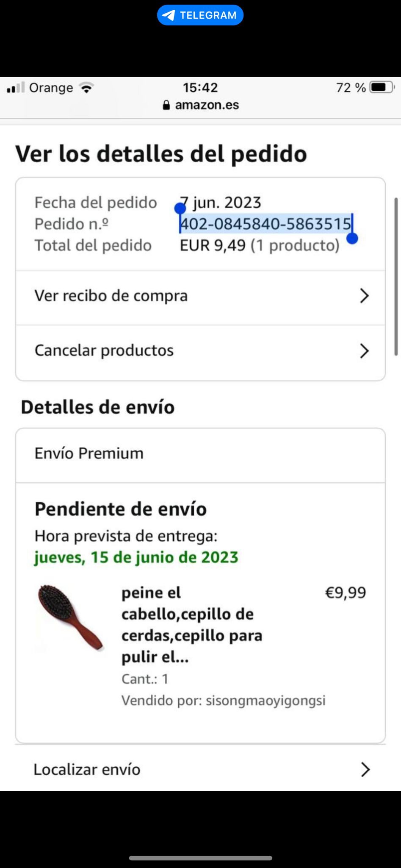401x868 pixels.
Task: Tap the home indicator bar at bottom
Action: [200, 858]
